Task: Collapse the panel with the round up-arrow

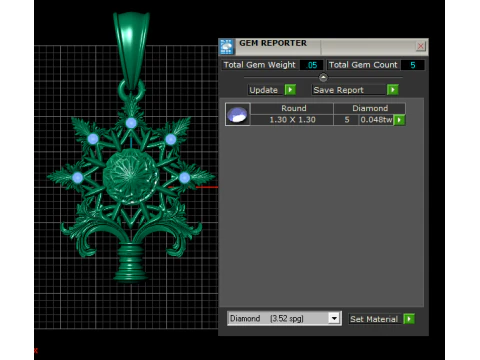Action: tap(323, 78)
